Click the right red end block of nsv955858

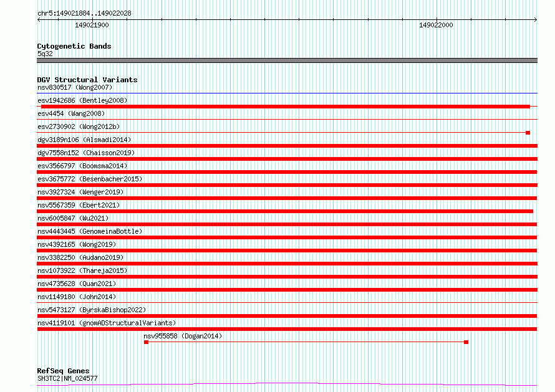pos(466,342)
